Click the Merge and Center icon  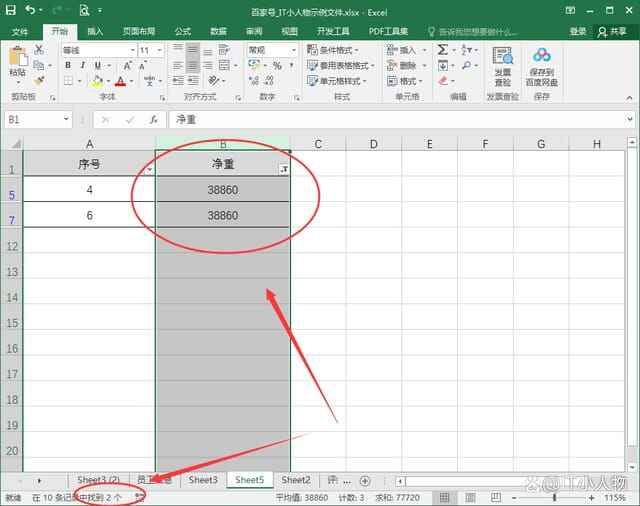coord(224,65)
